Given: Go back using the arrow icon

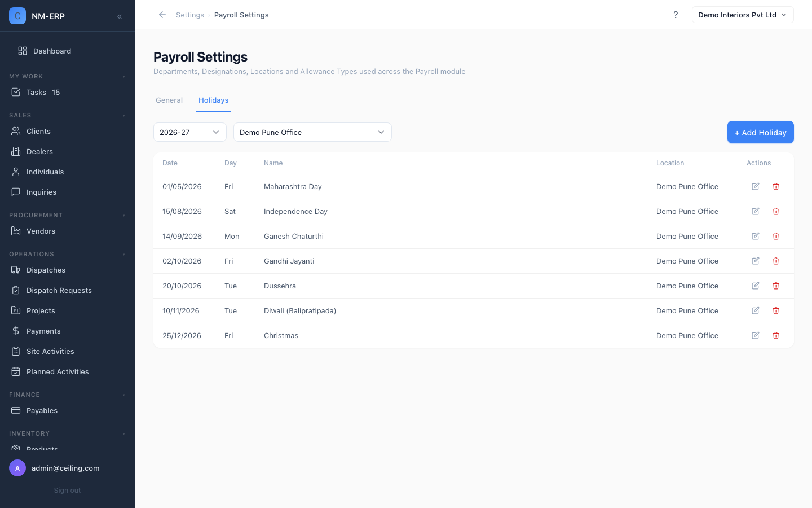Looking at the screenshot, I should (x=162, y=15).
